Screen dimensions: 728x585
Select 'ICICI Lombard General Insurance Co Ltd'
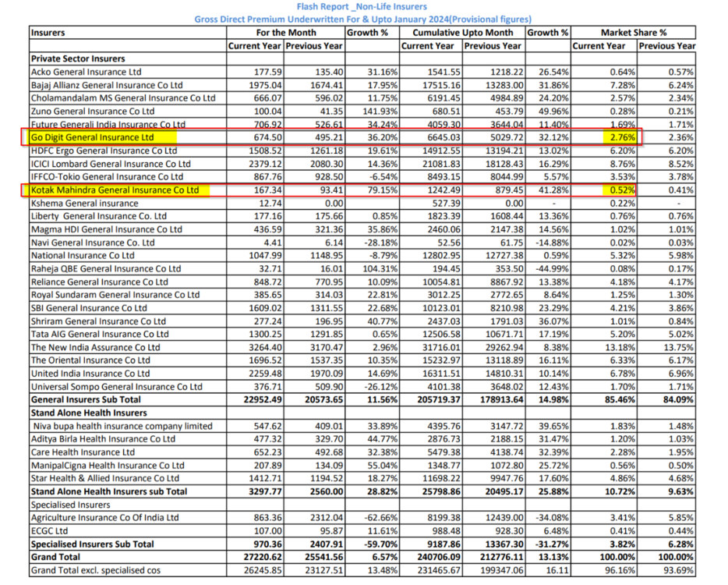(111, 164)
